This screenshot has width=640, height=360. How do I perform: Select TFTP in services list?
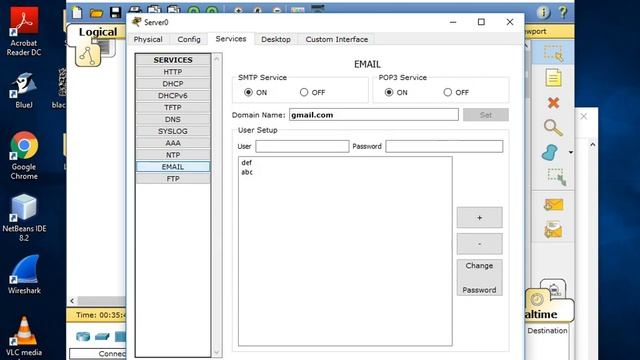click(x=173, y=107)
